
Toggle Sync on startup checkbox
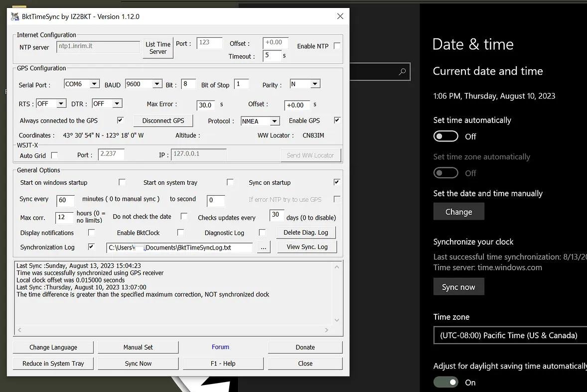pyautogui.click(x=337, y=182)
